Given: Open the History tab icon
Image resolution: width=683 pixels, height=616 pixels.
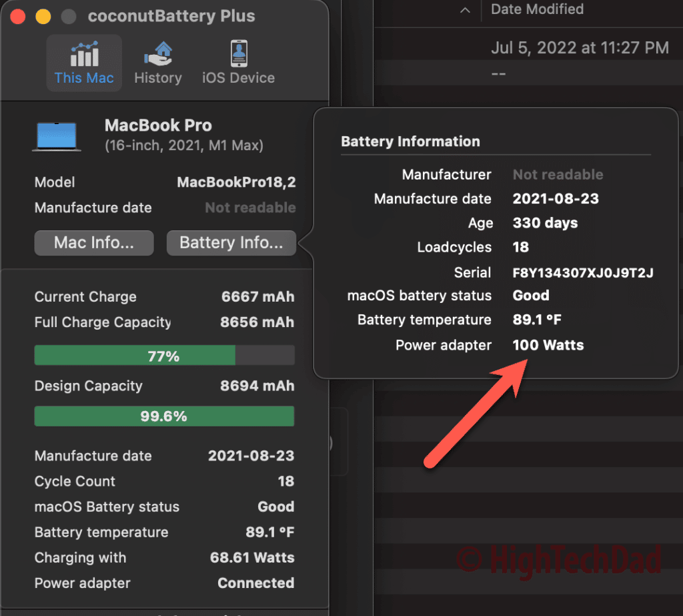Looking at the screenshot, I should click(158, 53).
